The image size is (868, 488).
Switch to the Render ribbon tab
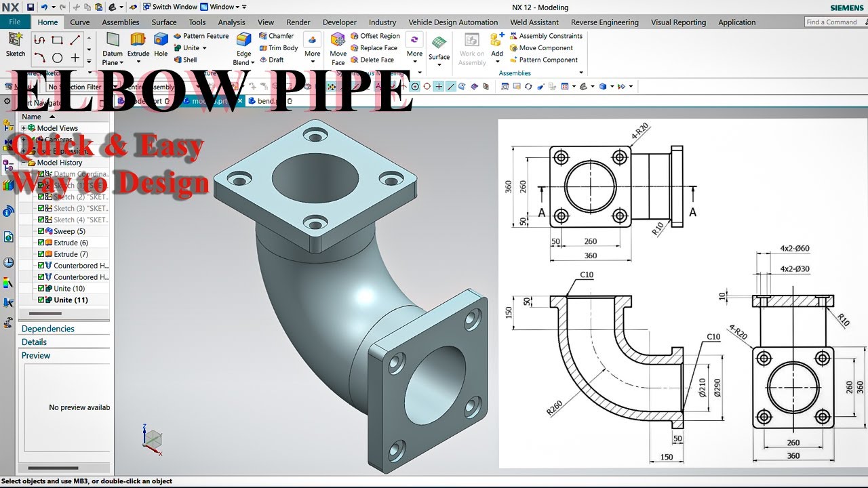(x=298, y=22)
